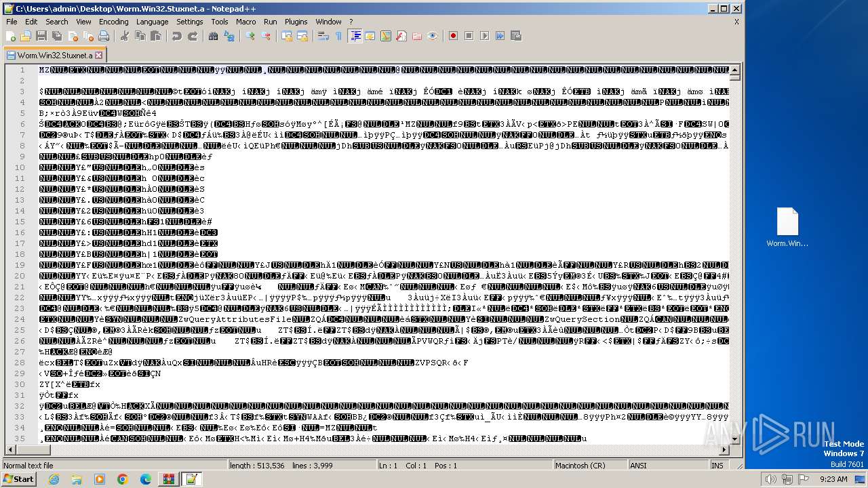Open Find with the binoculars icon
868x488 pixels.
tap(214, 36)
